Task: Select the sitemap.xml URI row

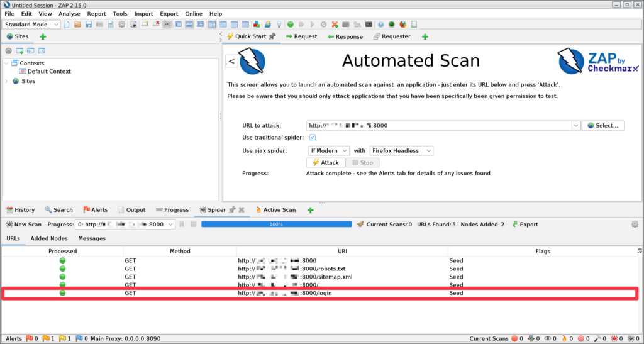Action: [320, 277]
